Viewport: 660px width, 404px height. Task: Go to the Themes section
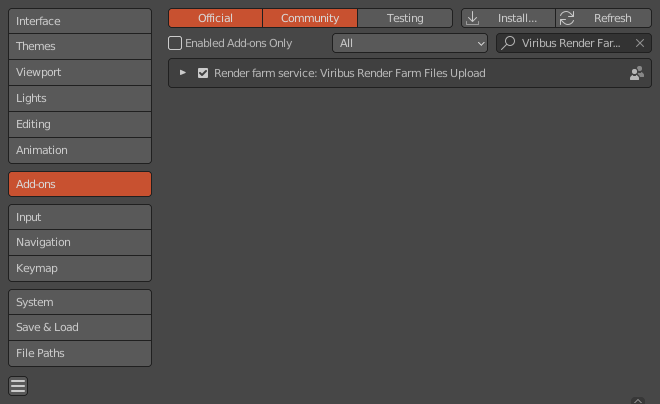pyautogui.click(x=80, y=46)
